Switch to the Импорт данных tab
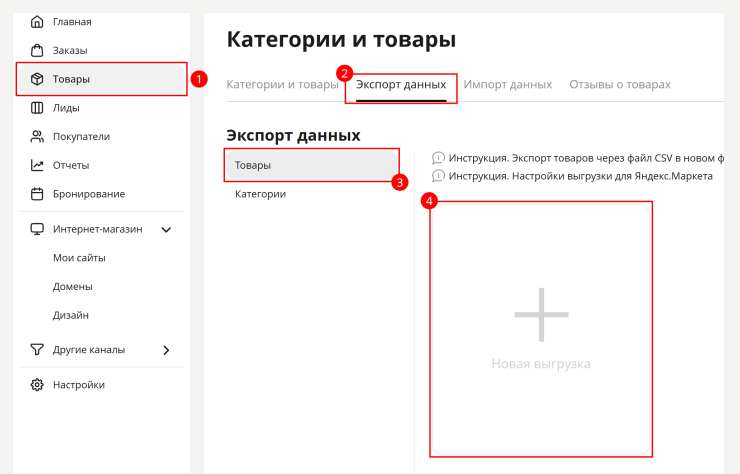Image resolution: width=740 pixels, height=474 pixels. click(x=507, y=85)
